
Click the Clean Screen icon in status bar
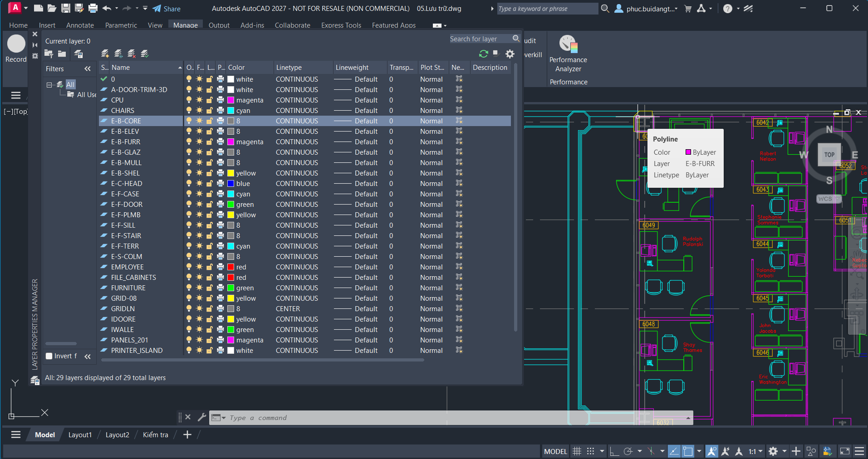coord(845,451)
